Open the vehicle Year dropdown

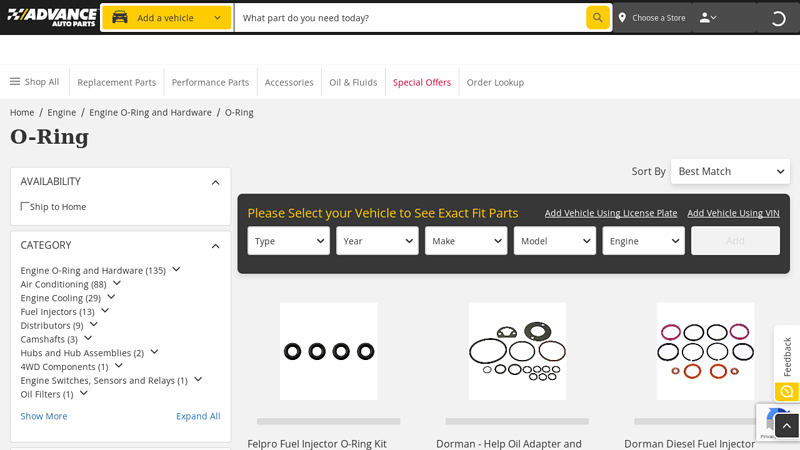pos(377,241)
